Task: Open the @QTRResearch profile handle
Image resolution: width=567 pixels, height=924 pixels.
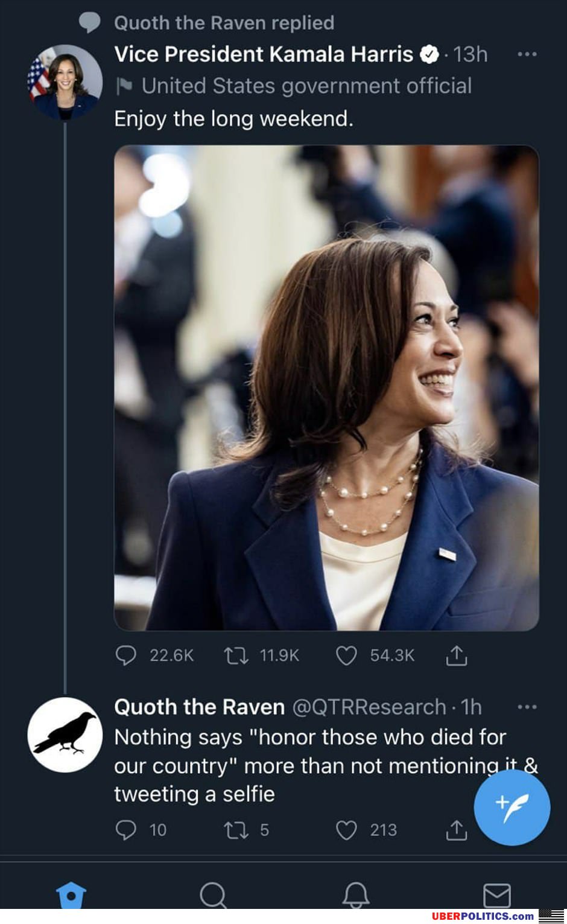Action: click(369, 707)
